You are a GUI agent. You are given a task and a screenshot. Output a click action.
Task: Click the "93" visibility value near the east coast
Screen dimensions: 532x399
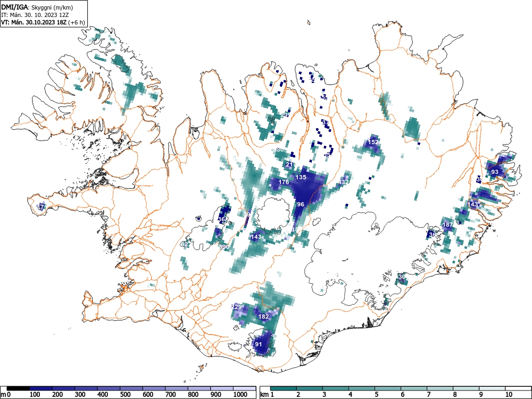click(x=495, y=172)
